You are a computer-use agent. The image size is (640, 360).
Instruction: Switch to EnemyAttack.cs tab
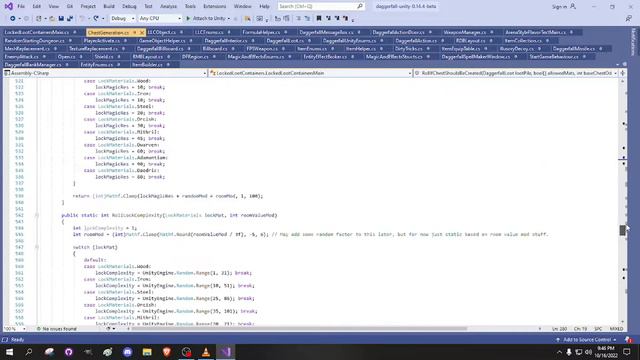point(22,57)
